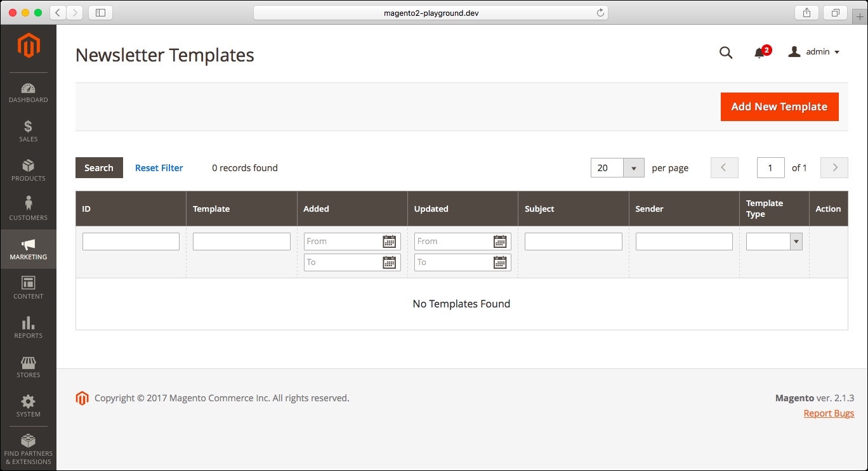The image size is (868, 471).
Task: Sort by the ID column header
Action: [x=131, y=209]
